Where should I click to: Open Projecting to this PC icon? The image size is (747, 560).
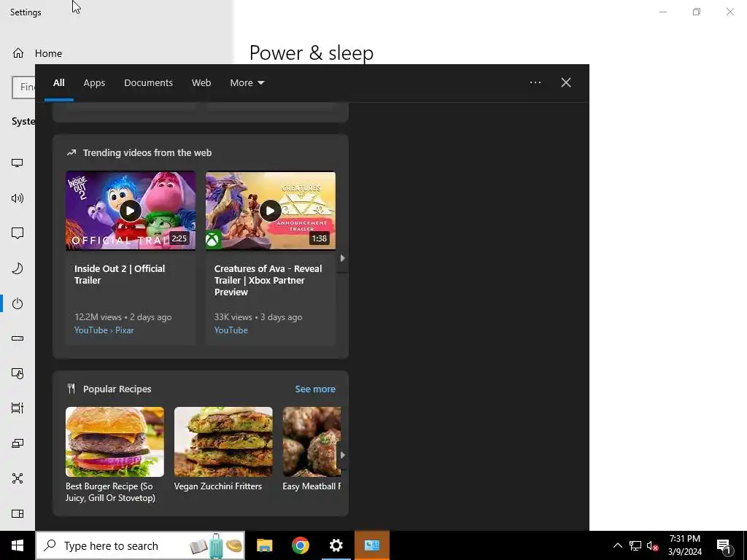pyautogui.click(x=18, y=443)
